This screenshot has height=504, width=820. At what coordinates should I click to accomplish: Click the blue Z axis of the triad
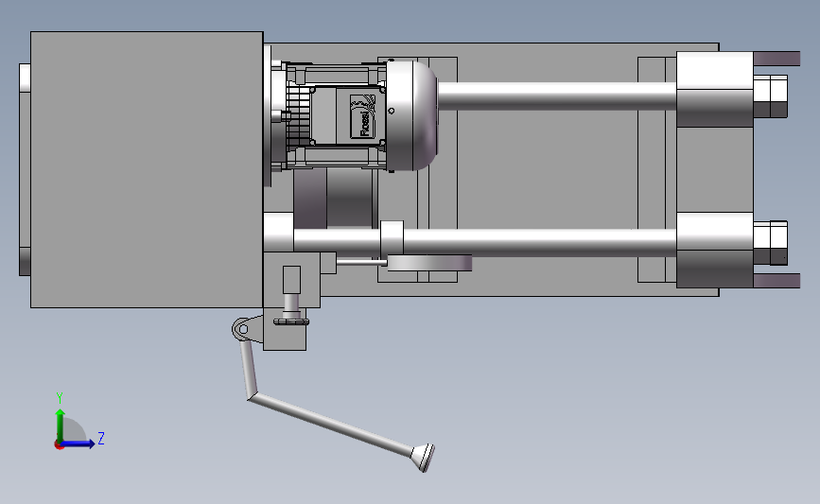(x=79, y=443)
